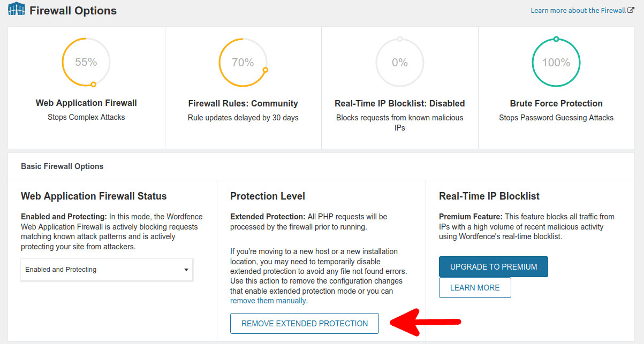Select Brute Force Protection status heading
The width and height of the screenshot is (644, 344).
(x=556, y=103)
